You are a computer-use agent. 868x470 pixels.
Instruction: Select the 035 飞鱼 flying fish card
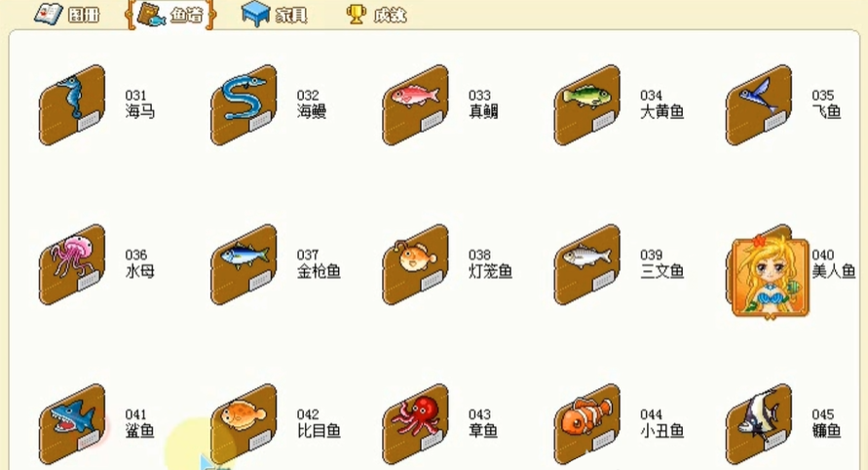coord(758,104)
